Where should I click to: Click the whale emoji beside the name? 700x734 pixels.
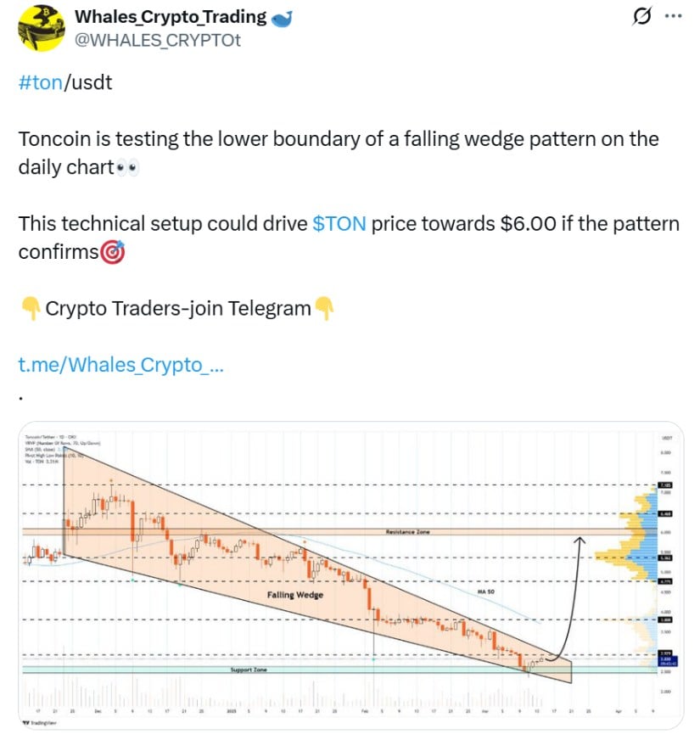(x=282, y=18)
